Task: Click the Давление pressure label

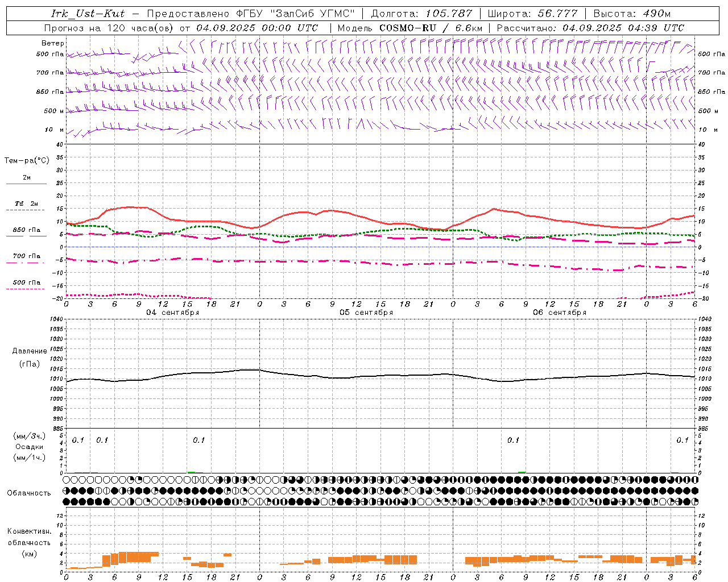Action: 30,351
